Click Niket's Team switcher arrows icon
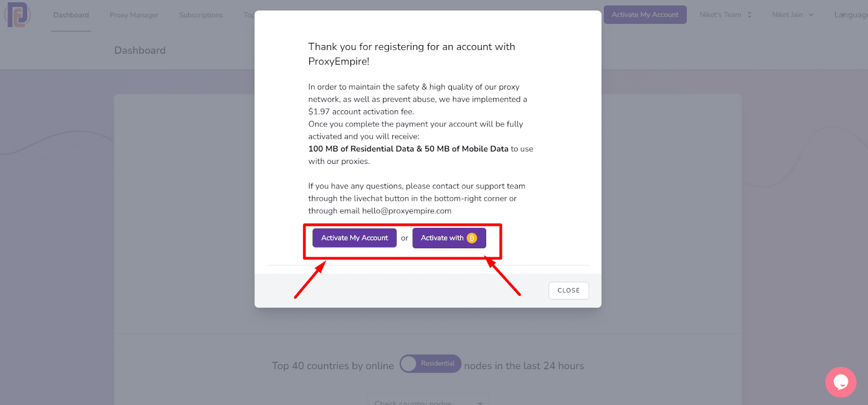This screenshot has height=405, width=868. pyautogui.click(x=750, y=15)
